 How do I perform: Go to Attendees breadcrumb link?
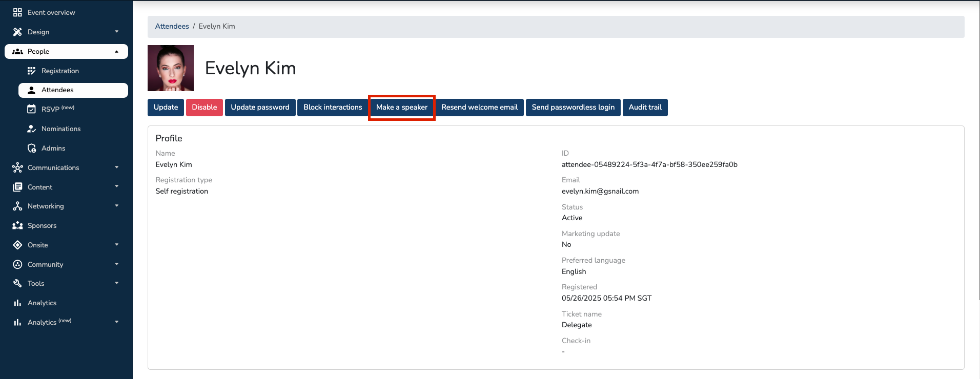[172, 26]
